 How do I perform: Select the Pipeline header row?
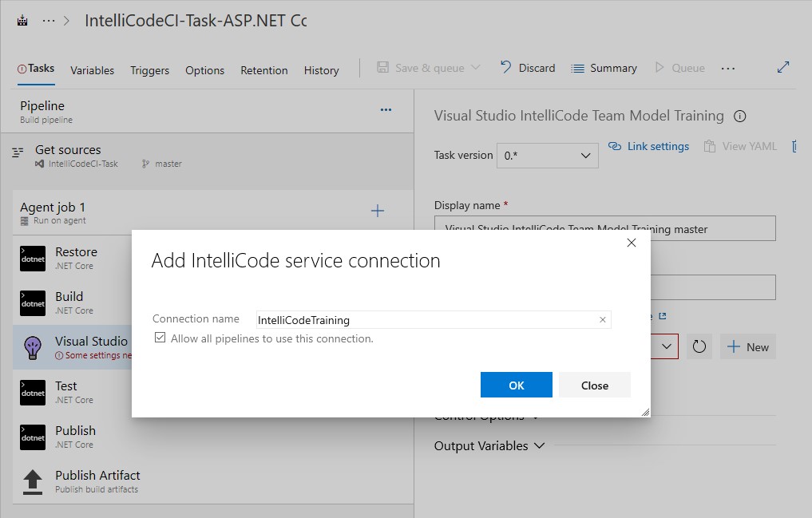(x=207, y=111)
